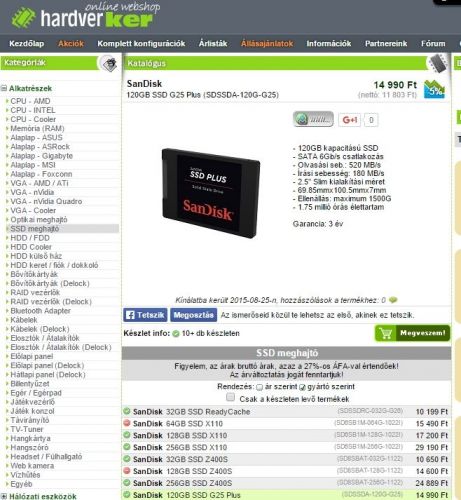This screenshot has height=500, width=461.
Task: Open the Web kamera category
Action: tap(32, 466)
